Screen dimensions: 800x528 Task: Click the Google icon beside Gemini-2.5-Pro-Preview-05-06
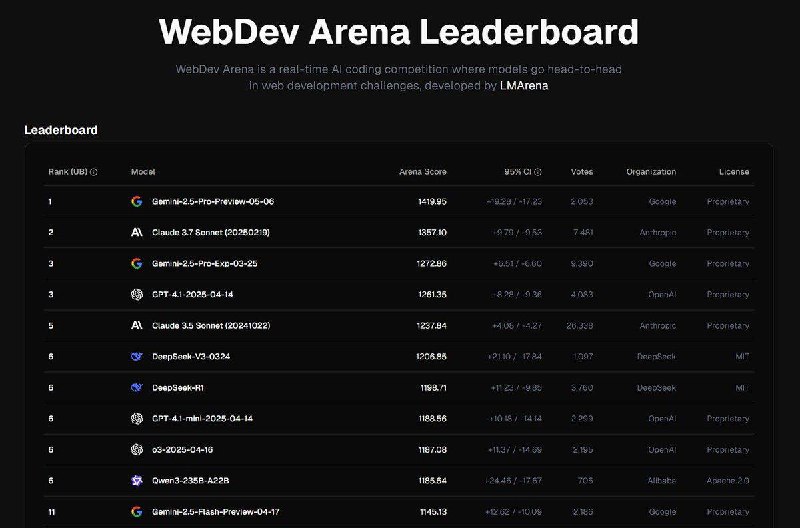click(137, 202)
